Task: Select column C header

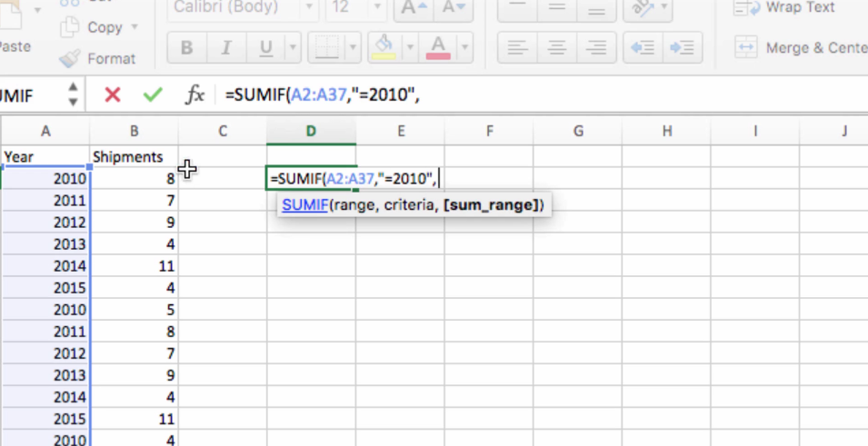Action: [x=223, y=131]
